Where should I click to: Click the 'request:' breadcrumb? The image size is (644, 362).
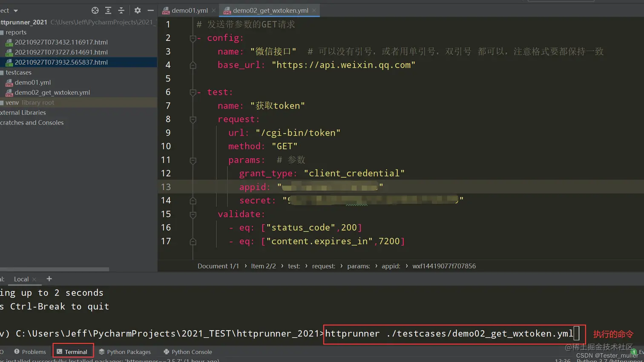click(x=324, y=266)
